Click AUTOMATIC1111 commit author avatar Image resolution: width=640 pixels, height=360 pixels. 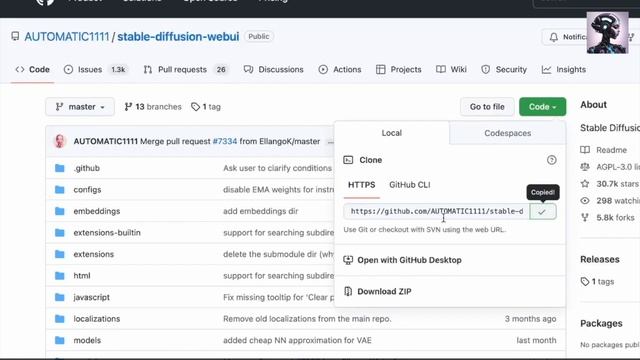pos(60,141)
